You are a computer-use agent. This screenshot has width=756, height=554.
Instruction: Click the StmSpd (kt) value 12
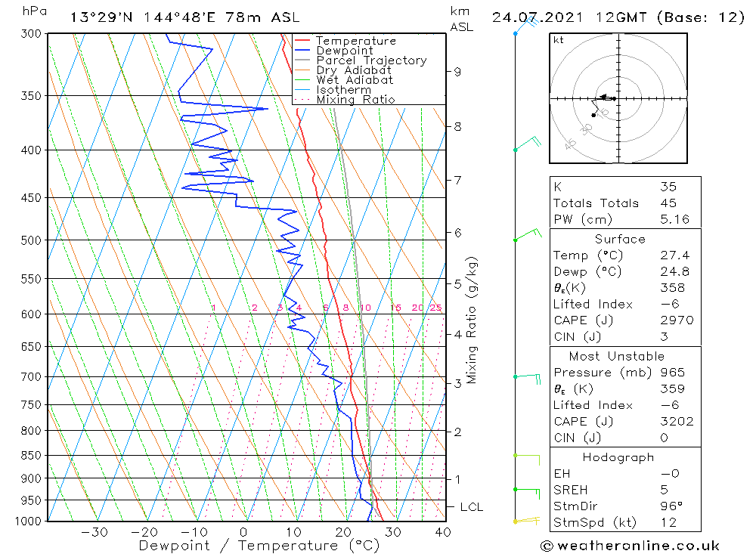pyautogui.click(x=669, y=522)
